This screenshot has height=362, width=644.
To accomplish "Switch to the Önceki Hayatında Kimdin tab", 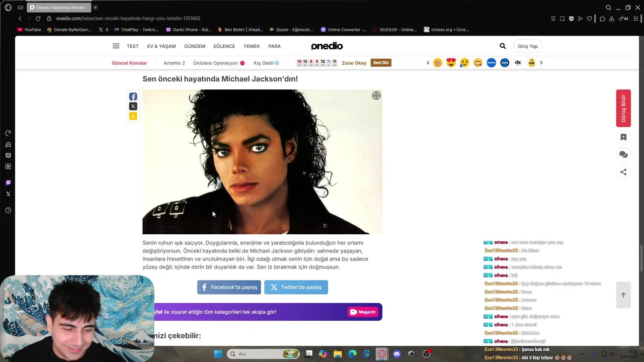I will click(58, 8).
